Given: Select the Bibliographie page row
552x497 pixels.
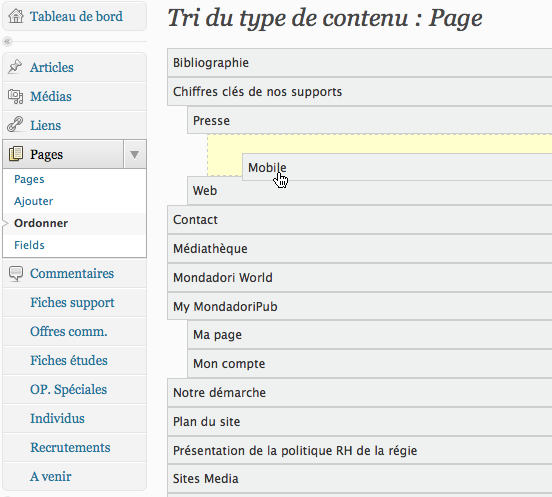Looking at the screenshot, I should click(x=359, y=63).
